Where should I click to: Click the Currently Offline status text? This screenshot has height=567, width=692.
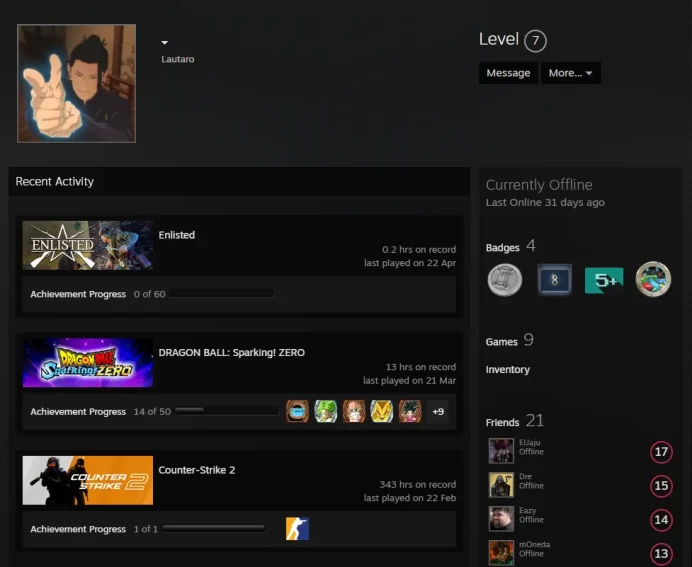pyautogui.click(x=539, y=184)
